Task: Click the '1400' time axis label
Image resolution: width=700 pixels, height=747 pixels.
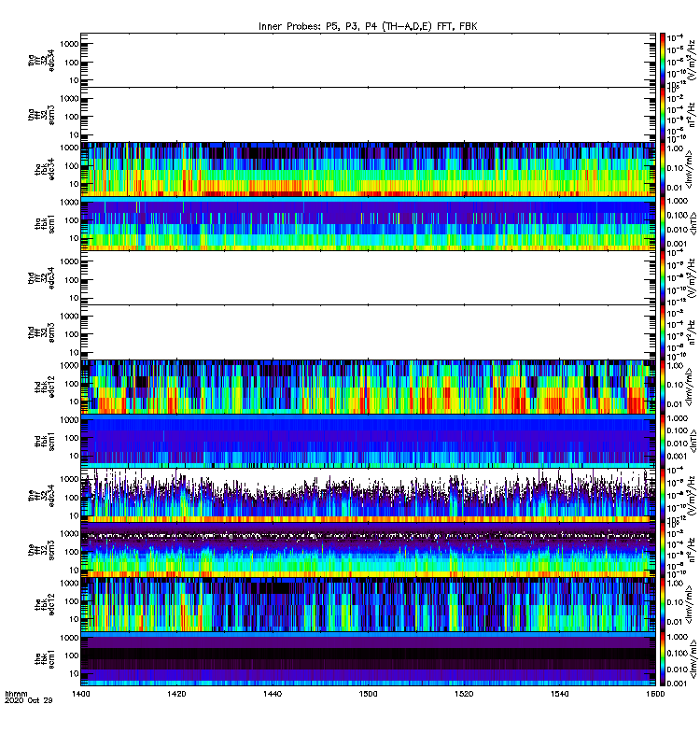Action: point(81,694)
